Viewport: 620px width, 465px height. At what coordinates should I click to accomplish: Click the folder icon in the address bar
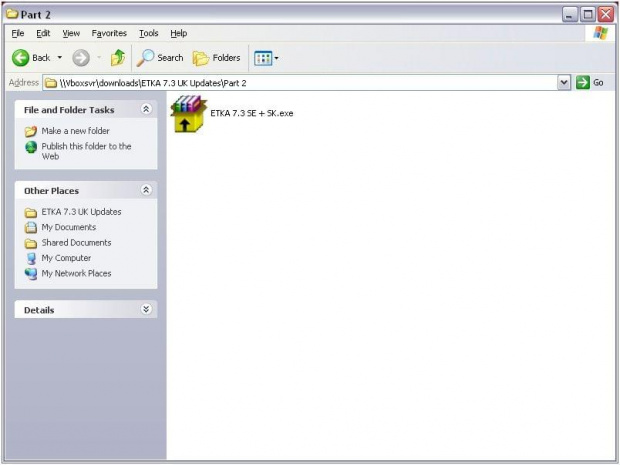point(50,83)
